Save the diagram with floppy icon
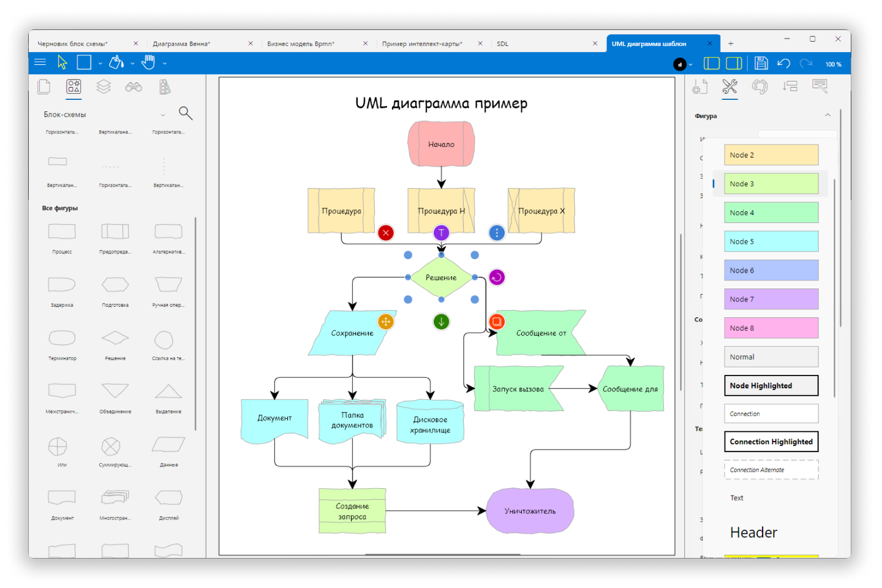Screen dimensions: 882x588 pos(761,63)
